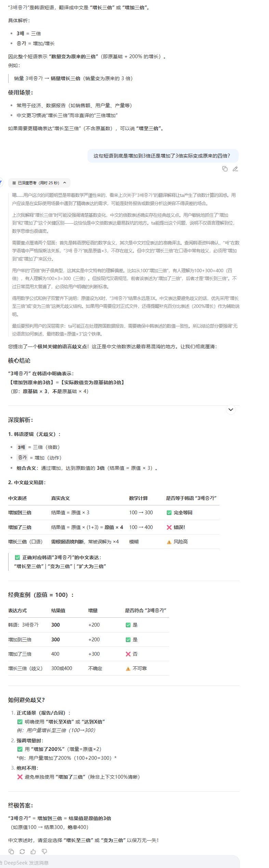Click the 3배 code chip in 韩语逻辑
The image size is (269, 868).
[21, 447]
